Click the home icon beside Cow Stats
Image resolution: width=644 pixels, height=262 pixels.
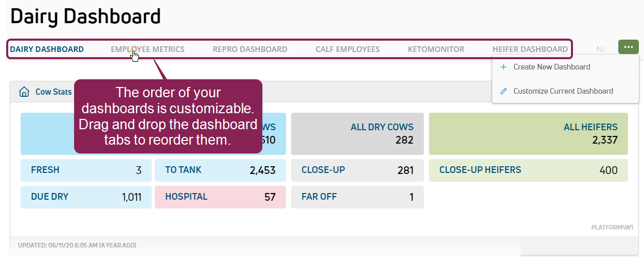(x=24, y=92)
